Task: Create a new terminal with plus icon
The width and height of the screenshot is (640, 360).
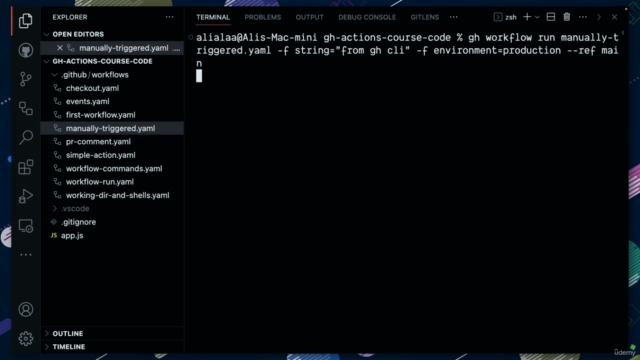Action: point(527,17)
